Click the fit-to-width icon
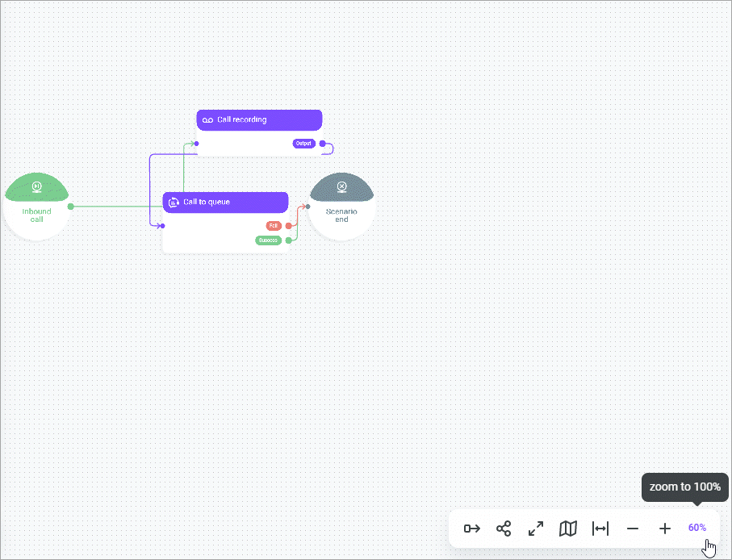This screenshot has height=560, width=732. click(x=600, y=529)
